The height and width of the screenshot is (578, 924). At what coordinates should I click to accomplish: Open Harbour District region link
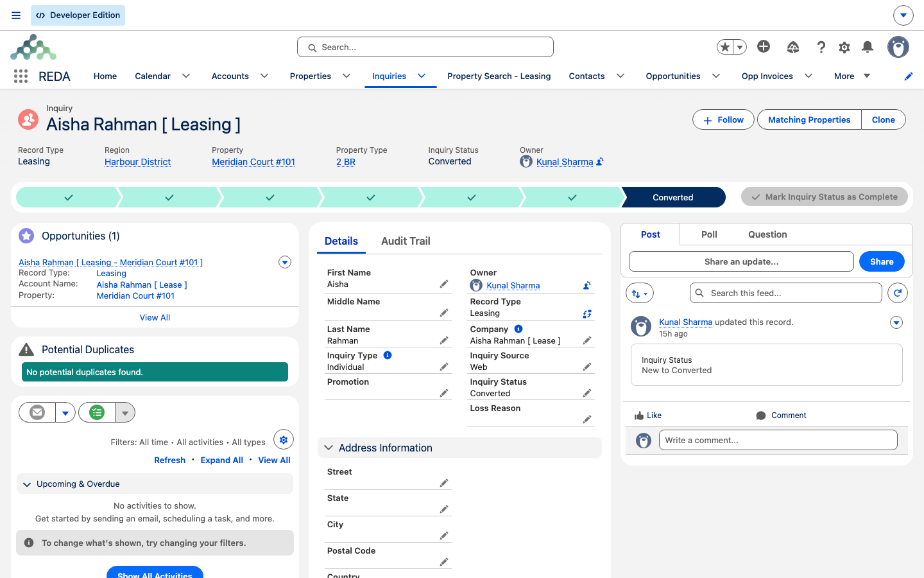137,162
